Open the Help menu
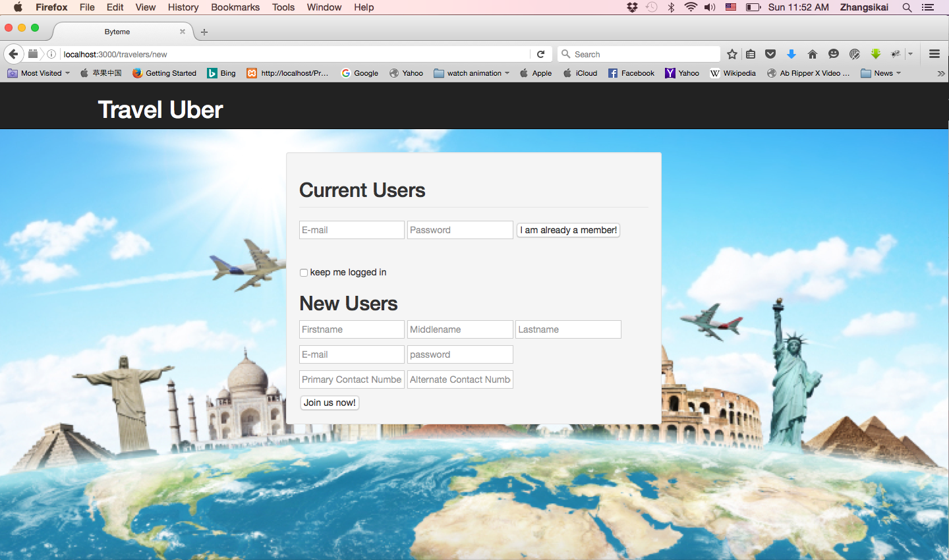The height and width of the screenshot is (560, 949). pos(364,7)
